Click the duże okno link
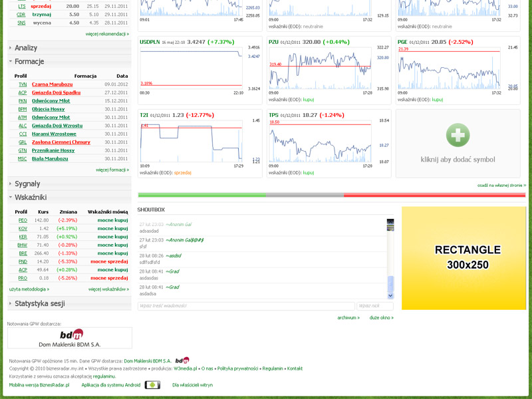Viewport: 532px width, 399px height. tap(381, 318)
